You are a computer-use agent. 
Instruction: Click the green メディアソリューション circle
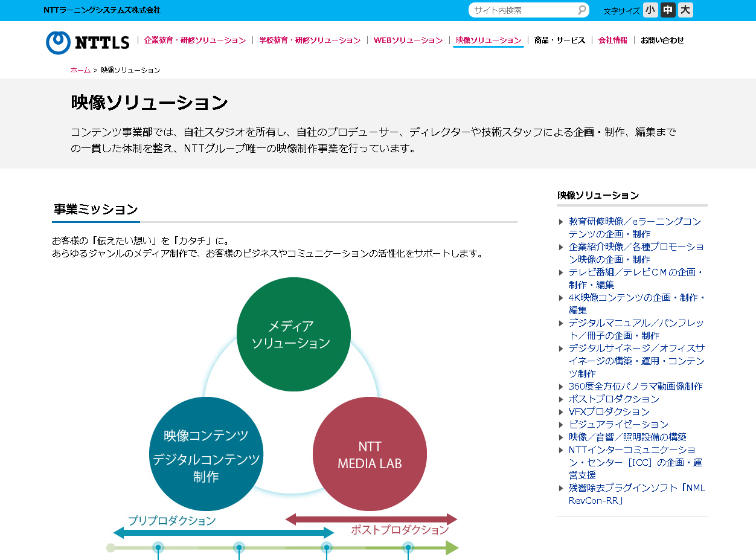click(x=293, y=334)
